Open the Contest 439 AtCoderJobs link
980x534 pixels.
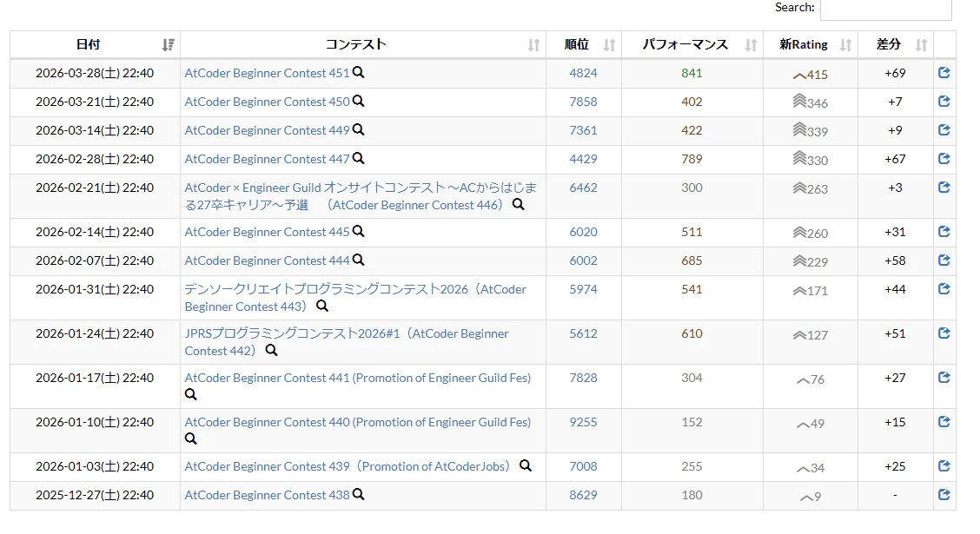click(x=348, y=466)
